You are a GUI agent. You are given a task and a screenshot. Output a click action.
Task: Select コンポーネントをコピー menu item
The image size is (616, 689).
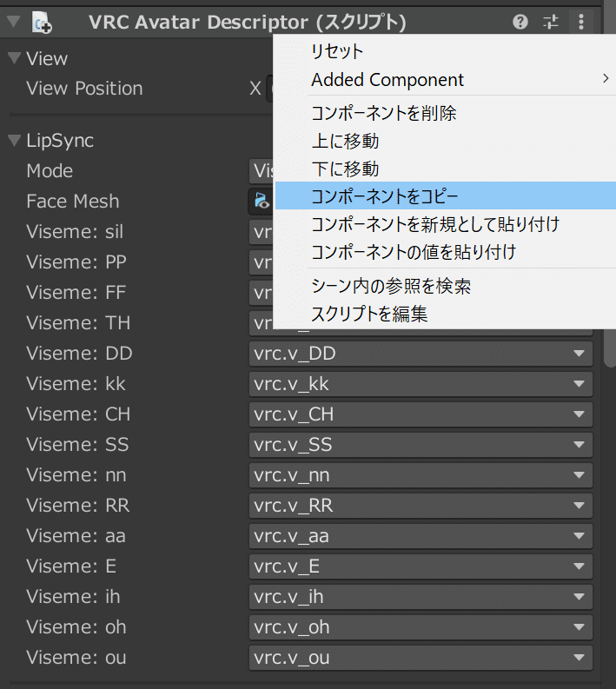pyautogui.click(x=445, y=196)
